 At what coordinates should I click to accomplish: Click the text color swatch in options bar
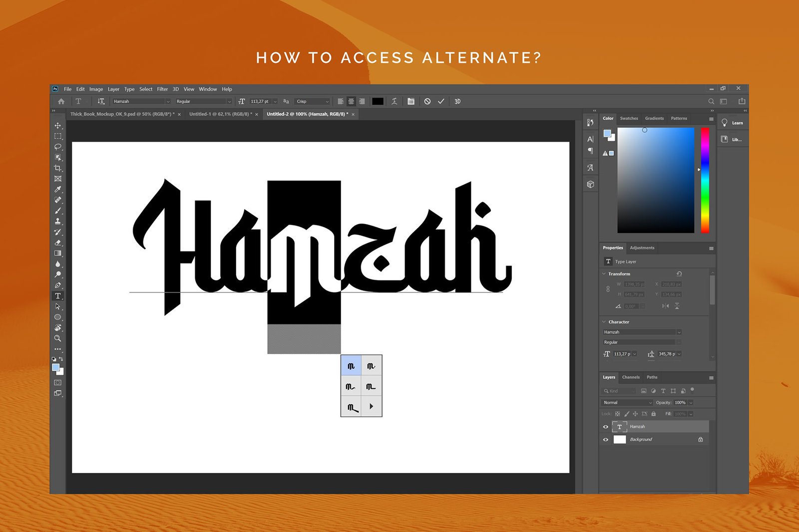tap(378, 101)
